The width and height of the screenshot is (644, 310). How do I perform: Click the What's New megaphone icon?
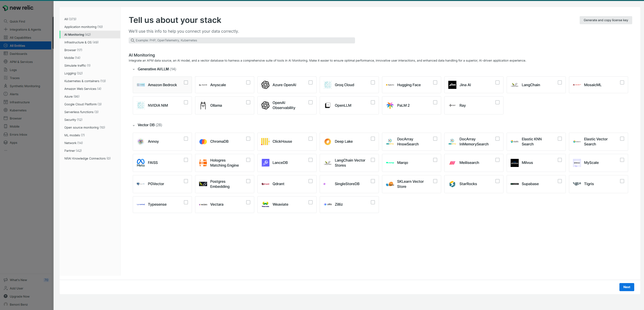[5, 280]
